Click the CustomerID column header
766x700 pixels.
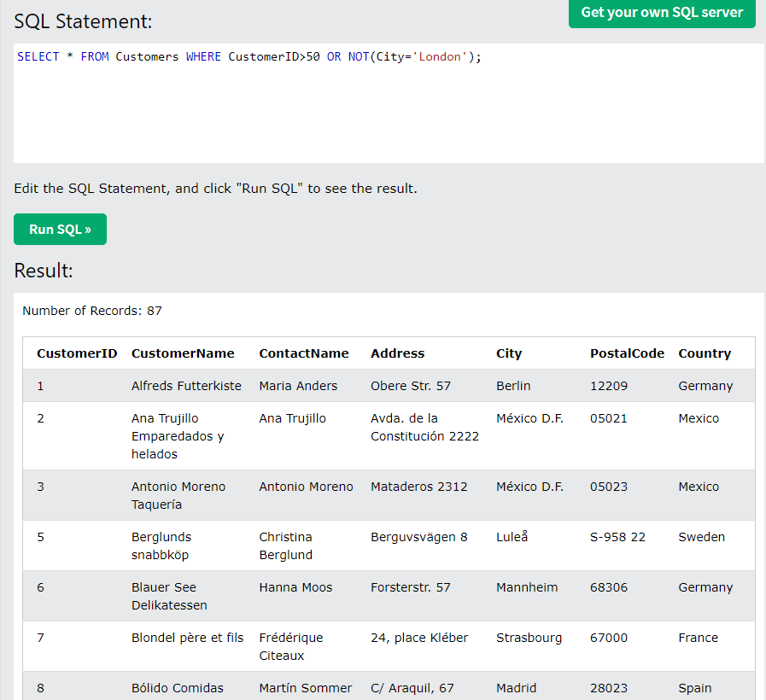[77, 353]
